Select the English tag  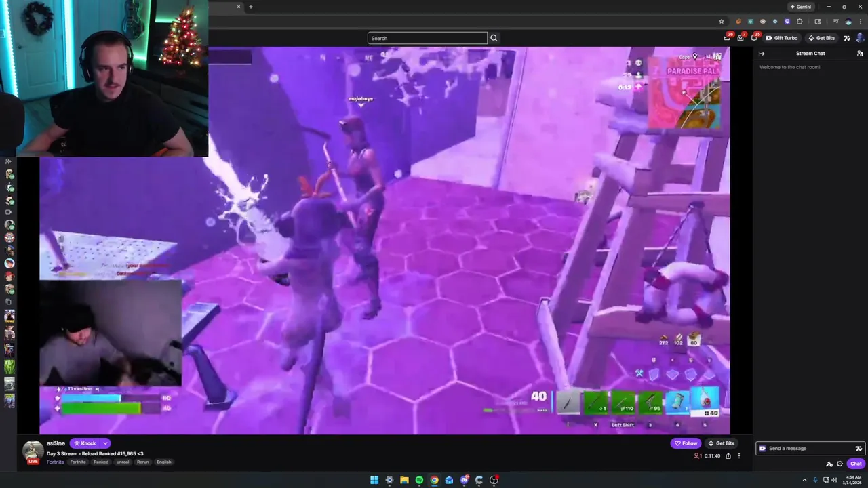point(164,462)
